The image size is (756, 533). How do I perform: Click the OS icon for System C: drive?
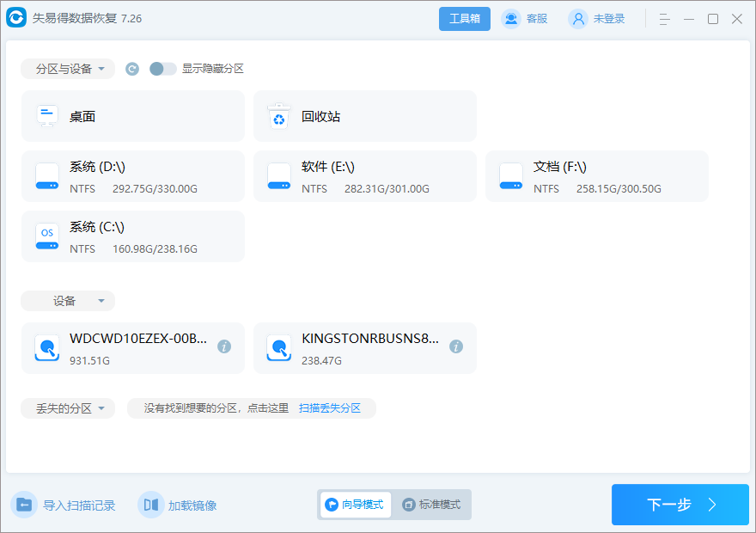point(46,236)
